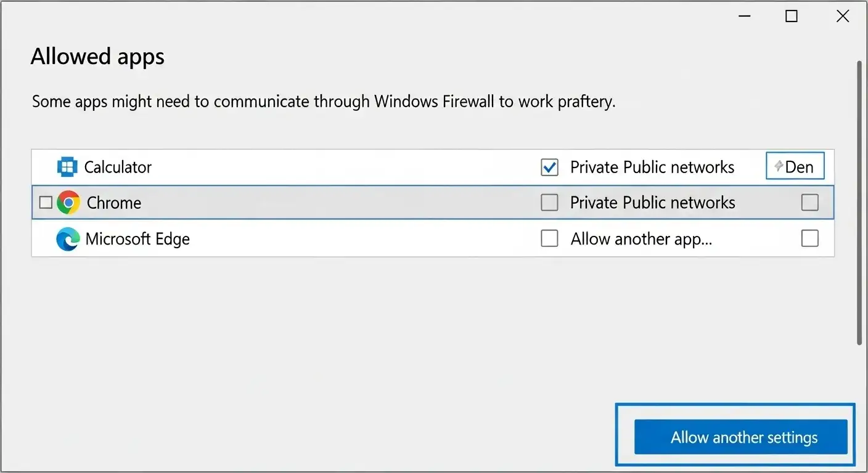Uncheck Private Public networks for Calculator
Viewport: 868px width, 473px height.
tap(549, 167)
